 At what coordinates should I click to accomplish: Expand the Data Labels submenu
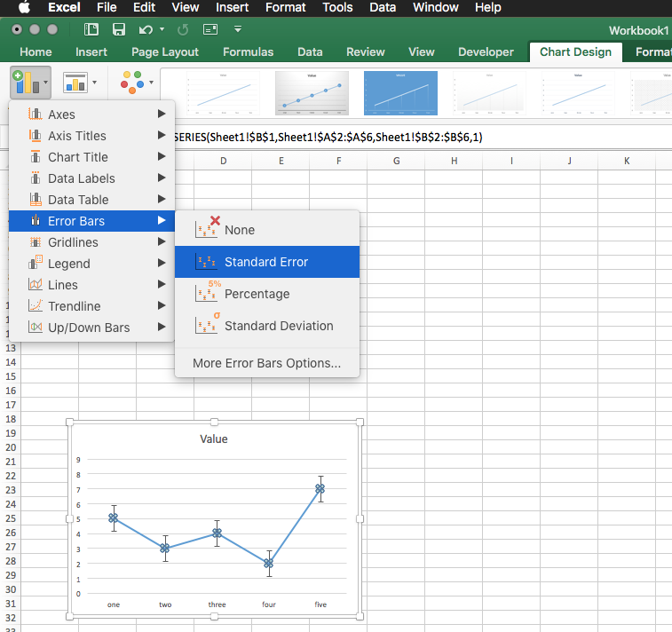(x=91, y=178)
